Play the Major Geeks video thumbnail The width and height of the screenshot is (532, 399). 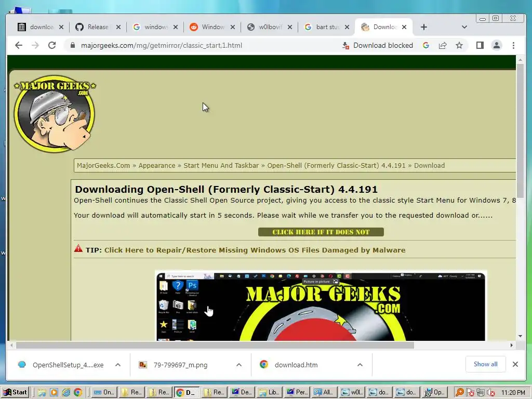point(321,307)
